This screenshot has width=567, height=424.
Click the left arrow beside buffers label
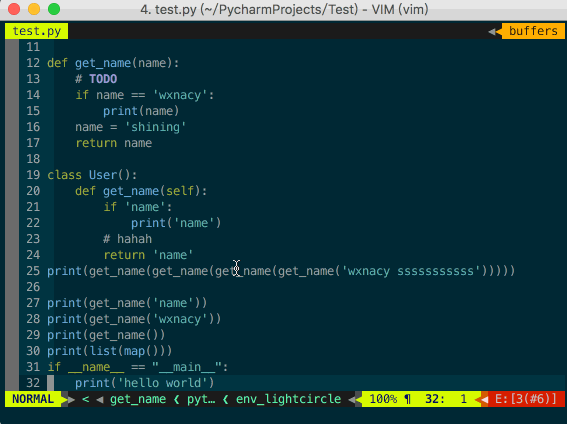492,32
